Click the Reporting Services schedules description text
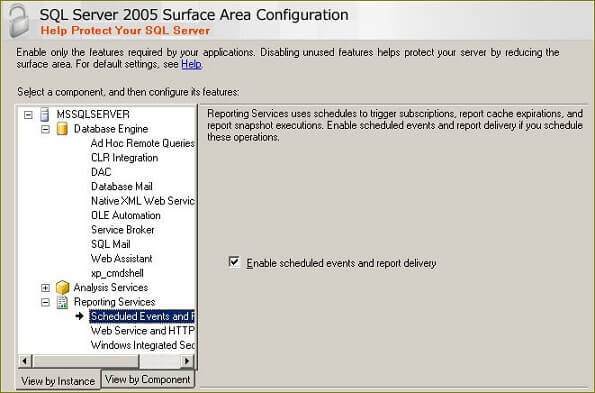The image size is (595, 393). tap(395, 125)
